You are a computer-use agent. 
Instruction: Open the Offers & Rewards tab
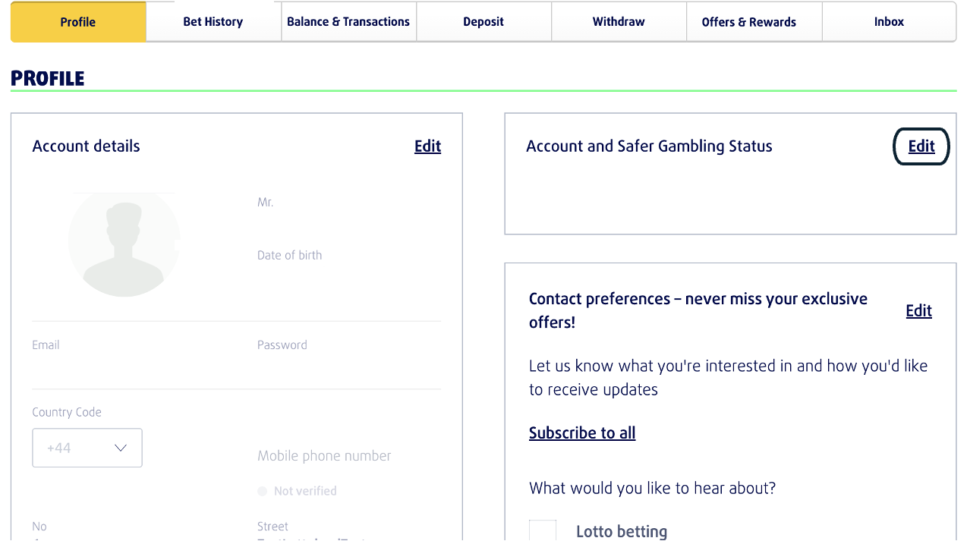(749, 22)
